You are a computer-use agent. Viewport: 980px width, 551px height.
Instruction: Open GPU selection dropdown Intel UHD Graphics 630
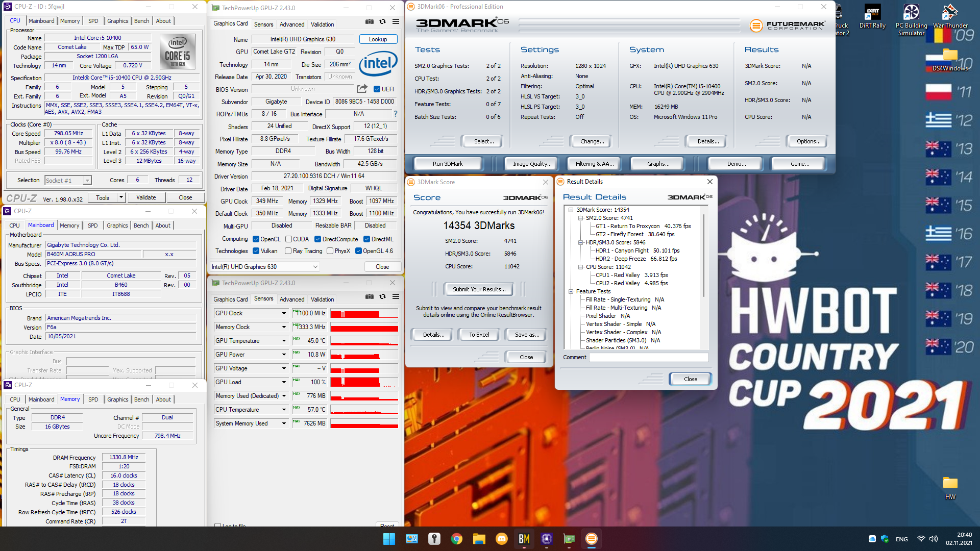[265, 267]
